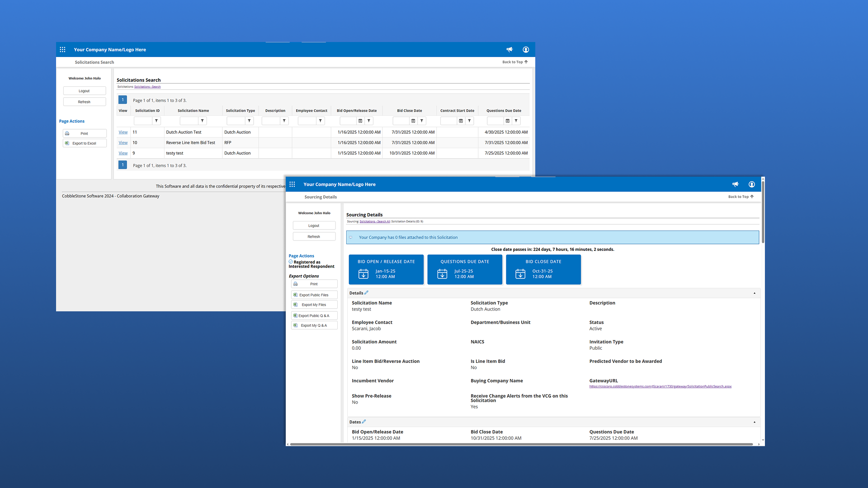This screenshot has height=488, width=868.
Task: Open the GatewayURL hyperlink
Action: point(660,386)
